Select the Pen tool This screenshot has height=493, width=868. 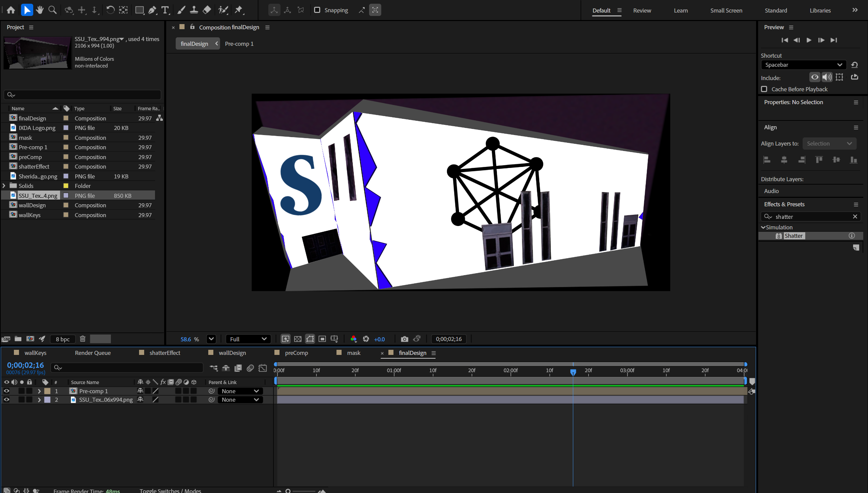(x=152, y=10)
